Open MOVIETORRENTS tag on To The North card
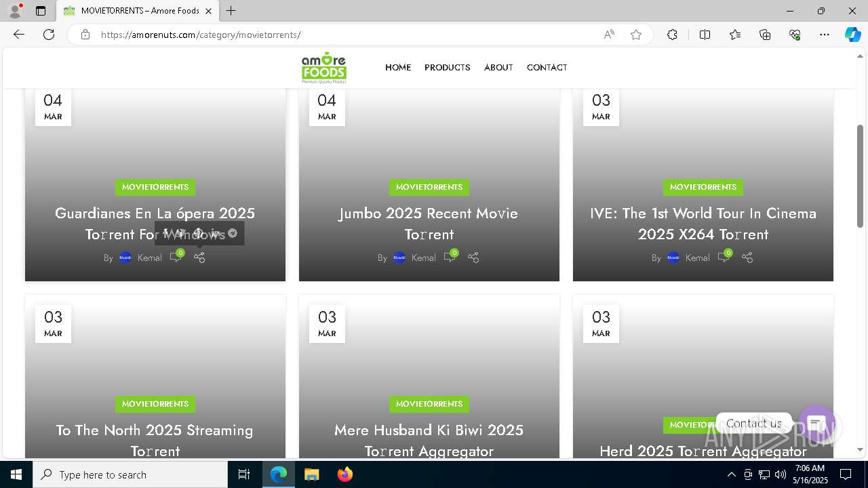The image size is (868, 488). click(x=155, y=404)
